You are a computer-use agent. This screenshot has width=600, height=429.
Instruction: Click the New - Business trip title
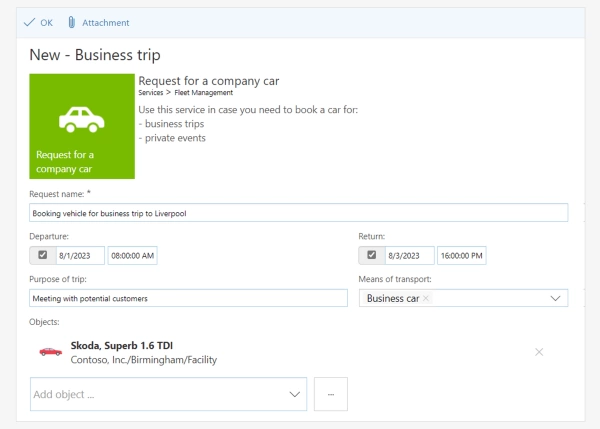pos(95,55)
